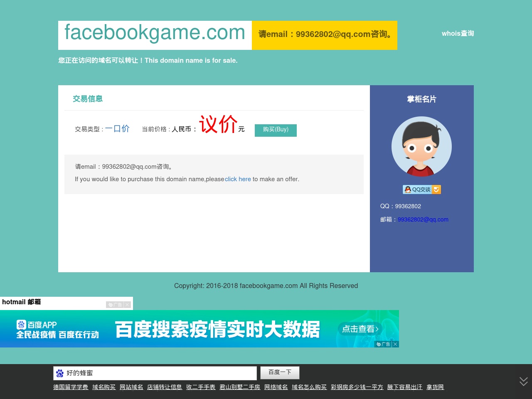Image resolution: width=532 pixels, height=399 pixels.
Task: Close the Baidu epidemic banner ad
Action: 395,344
